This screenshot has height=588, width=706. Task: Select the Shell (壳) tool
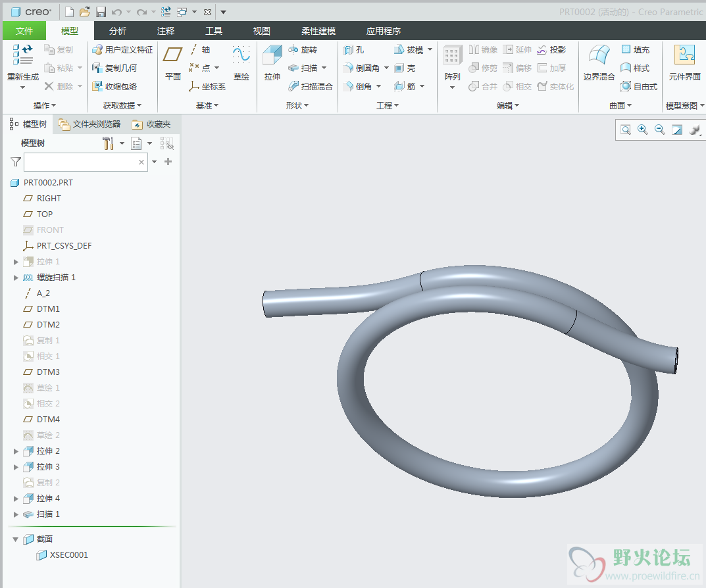pos(405,68)
